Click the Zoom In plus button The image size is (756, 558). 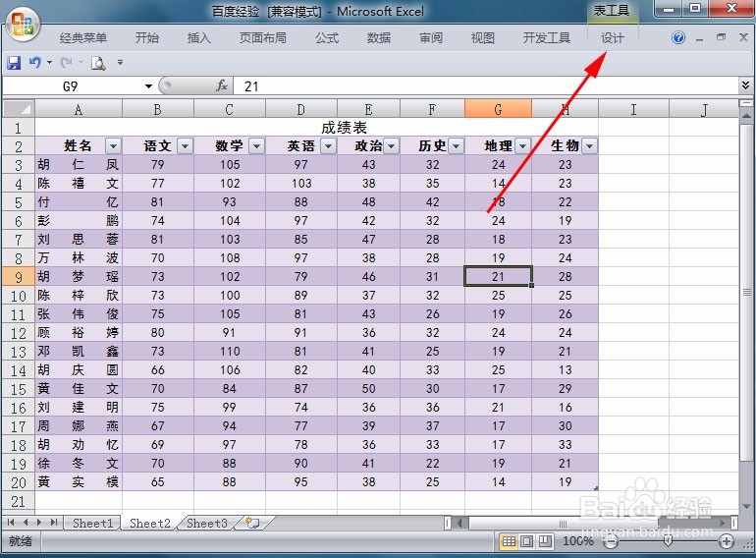pos(727,541)
